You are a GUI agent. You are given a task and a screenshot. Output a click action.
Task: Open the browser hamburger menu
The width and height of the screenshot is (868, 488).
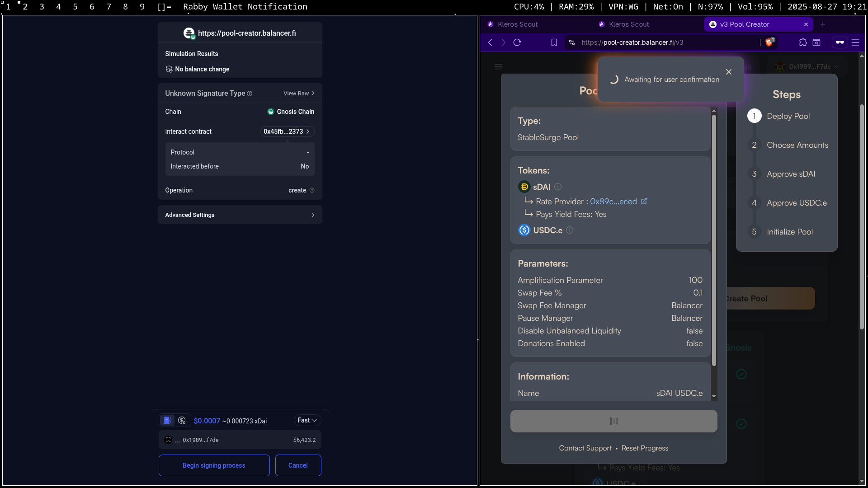pos(855,42)
